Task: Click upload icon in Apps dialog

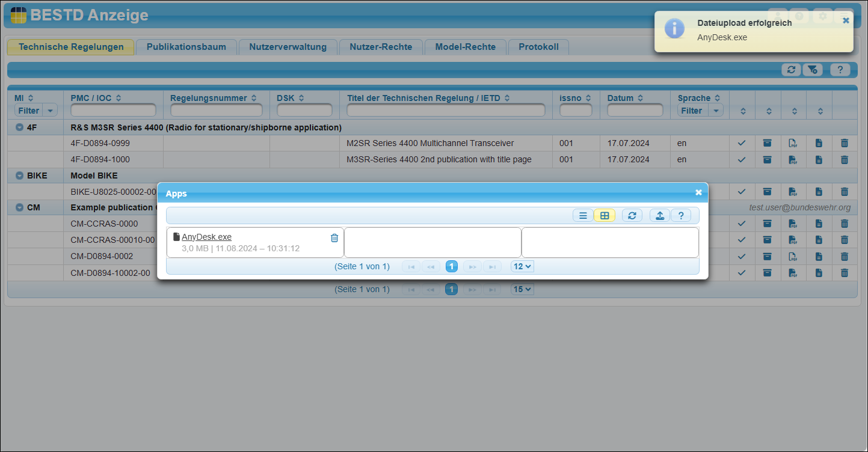Action: (660, 216)
